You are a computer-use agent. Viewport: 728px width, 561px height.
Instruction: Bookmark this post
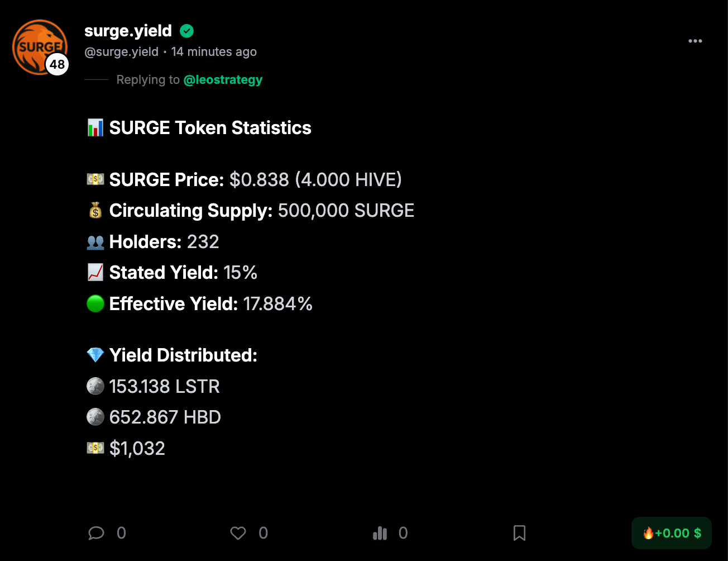(x=519, y=533)
